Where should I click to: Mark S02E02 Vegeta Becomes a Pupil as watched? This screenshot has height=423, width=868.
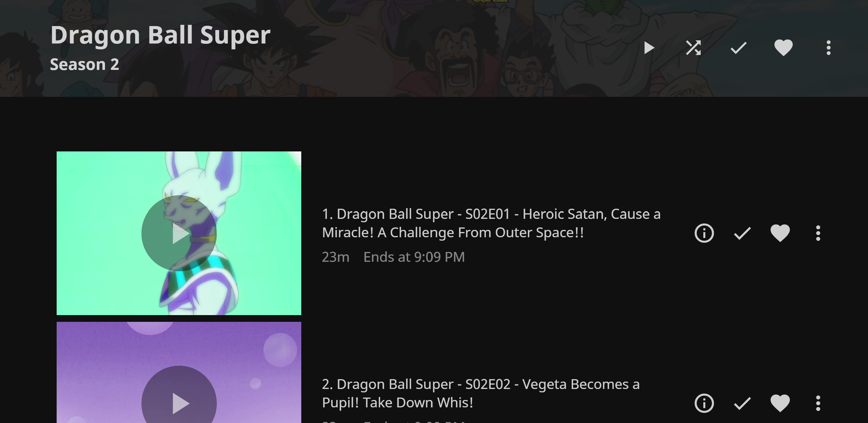point(742,403)
